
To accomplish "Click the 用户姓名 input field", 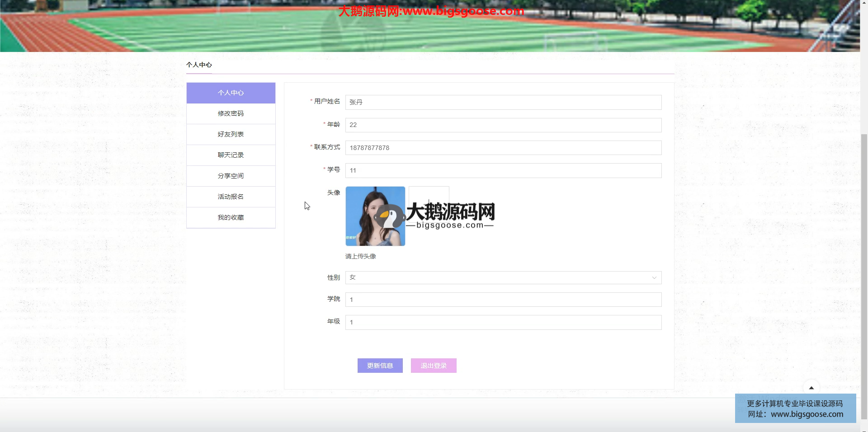I will (503, 103).
